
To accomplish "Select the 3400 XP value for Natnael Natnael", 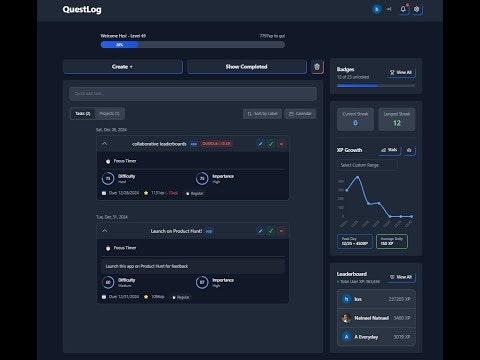I will 402,318.
